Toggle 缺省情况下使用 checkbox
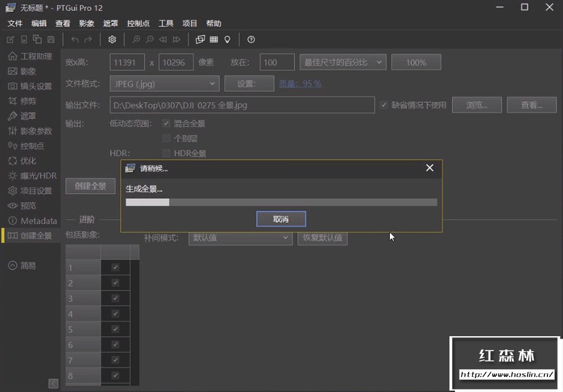The image size is (563, 392). 384,105
